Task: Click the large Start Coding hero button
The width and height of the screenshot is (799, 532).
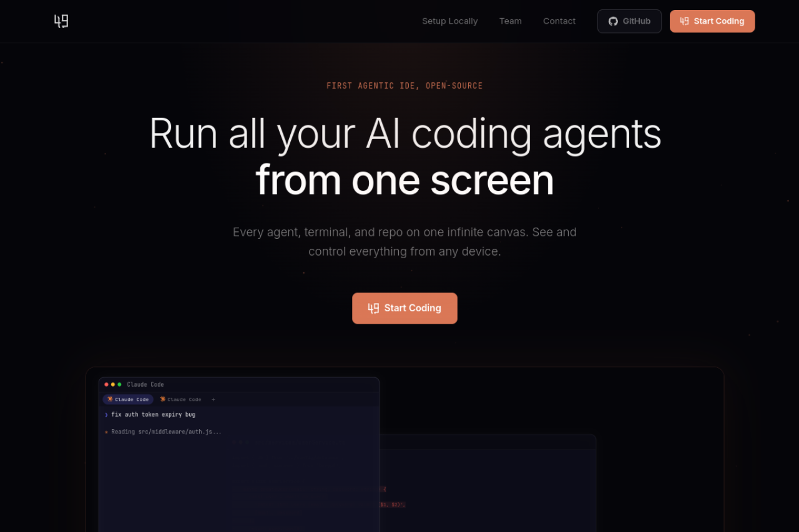Action: (x=404, y=308)
